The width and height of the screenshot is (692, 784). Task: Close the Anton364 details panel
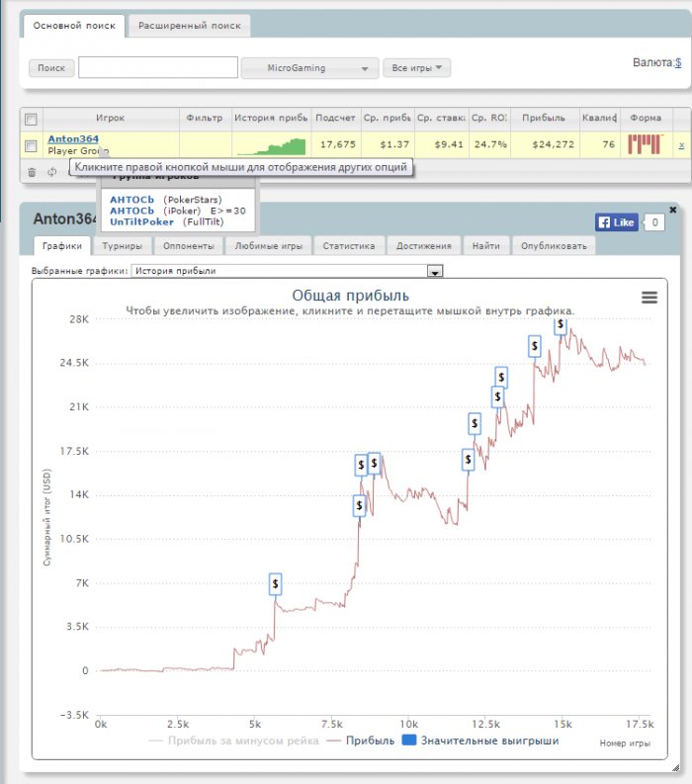pyautogui.click(x=673, y=210)
